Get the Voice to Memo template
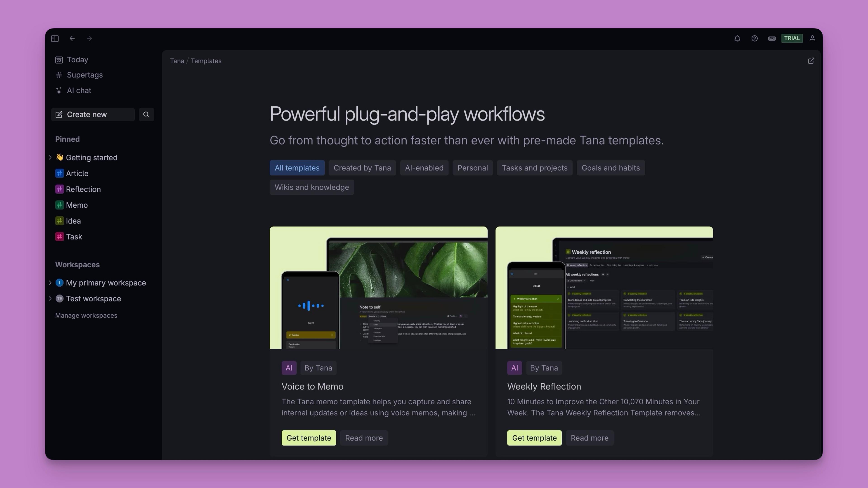Screen dimensions: 868x488 (x=309, y=438)
